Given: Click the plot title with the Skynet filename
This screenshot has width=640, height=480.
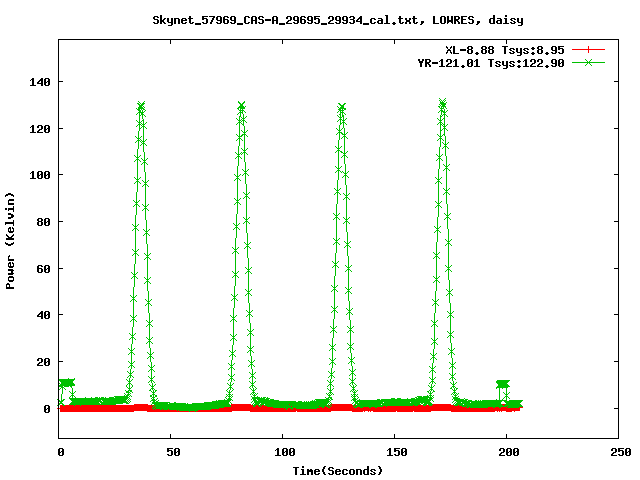Looking at the screenshot, I should click(337, 19).
